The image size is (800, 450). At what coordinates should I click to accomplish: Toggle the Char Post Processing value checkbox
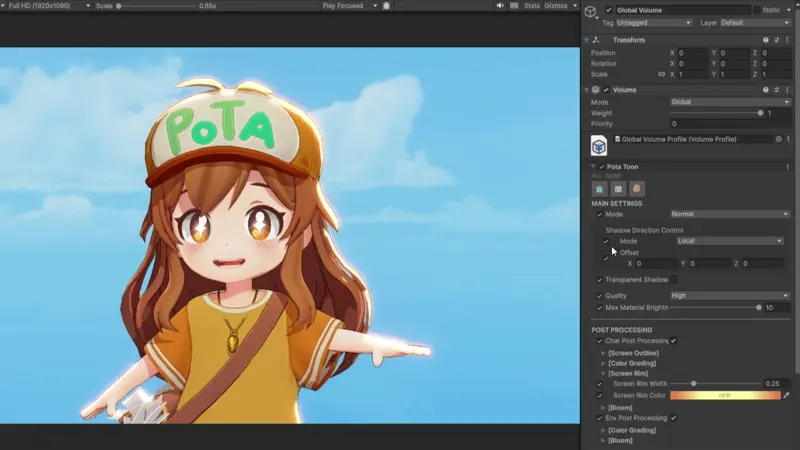coord(673,341)
